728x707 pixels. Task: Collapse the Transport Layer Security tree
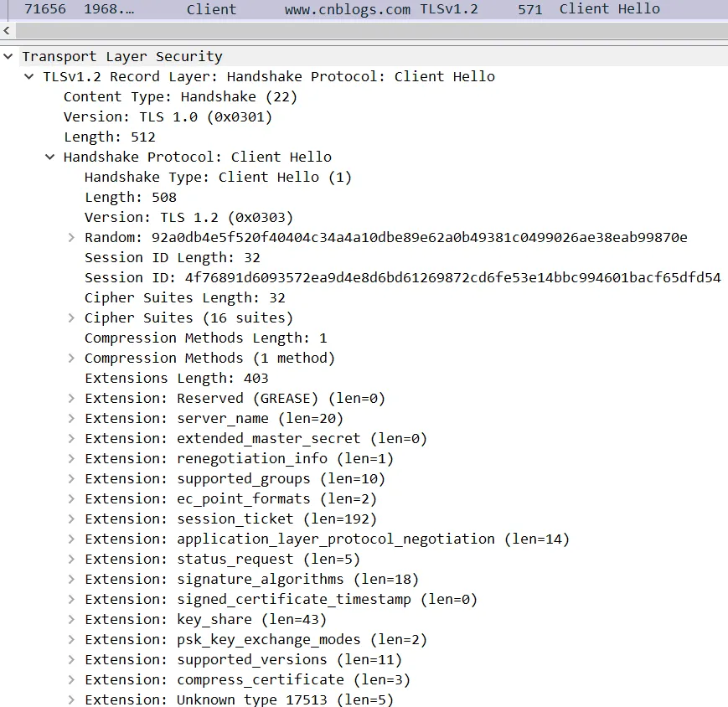(x=8, y=57)
